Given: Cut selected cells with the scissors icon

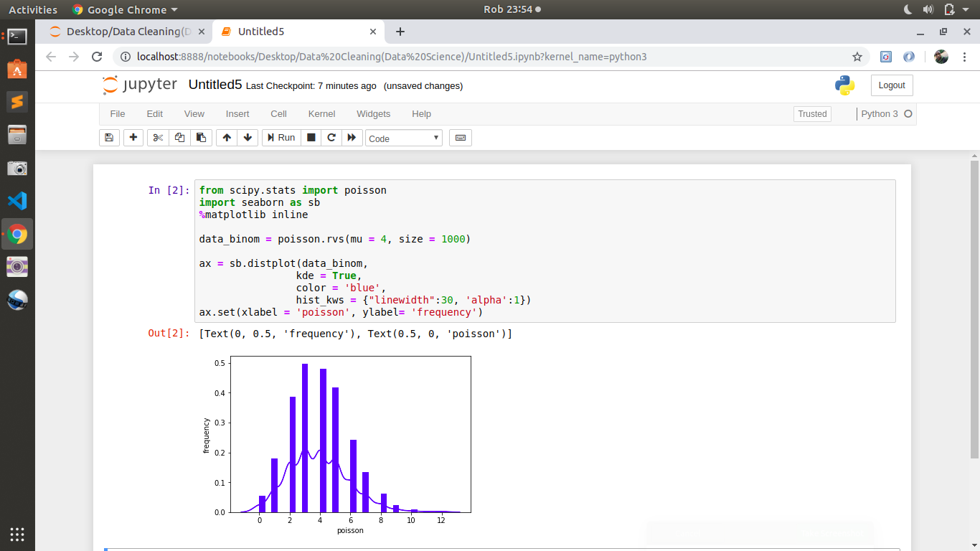Looking at the screenshot, I should (x=158, y=138).
